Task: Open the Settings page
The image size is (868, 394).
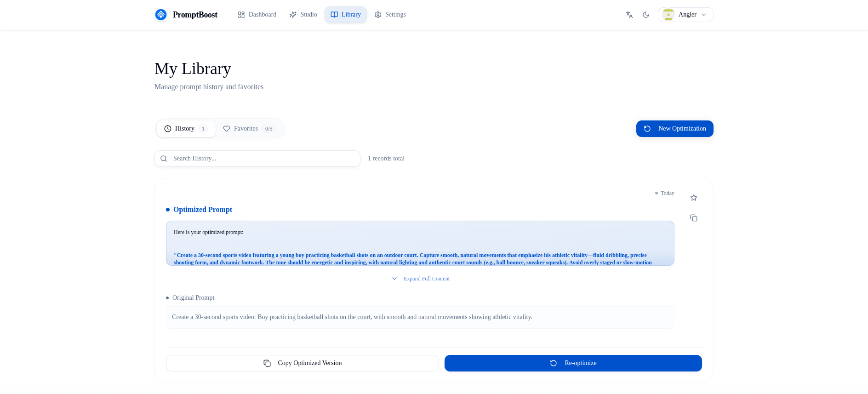Action: tap(390, 15)
